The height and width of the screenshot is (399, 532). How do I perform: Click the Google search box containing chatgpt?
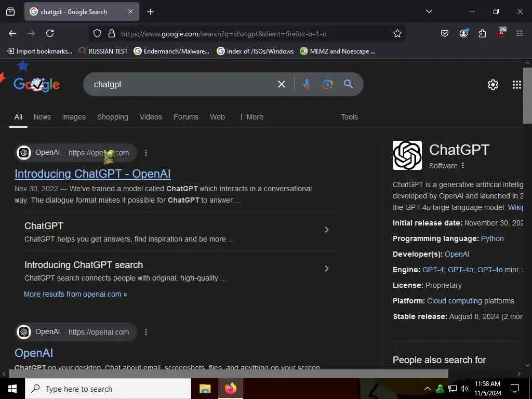(x=183, y=84)
